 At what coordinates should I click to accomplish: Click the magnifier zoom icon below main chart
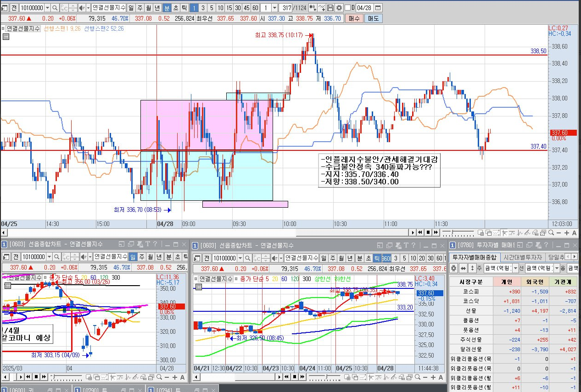[551, 233]
